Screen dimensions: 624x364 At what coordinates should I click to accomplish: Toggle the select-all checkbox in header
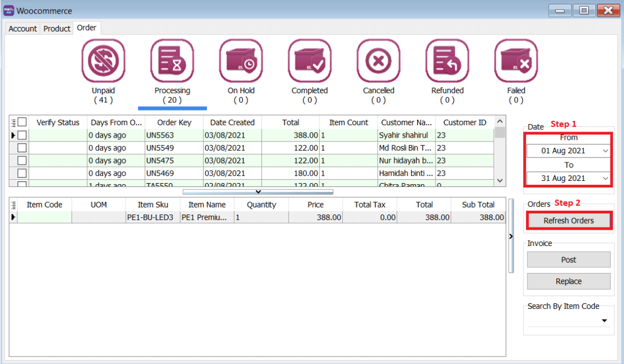point(22,122)
